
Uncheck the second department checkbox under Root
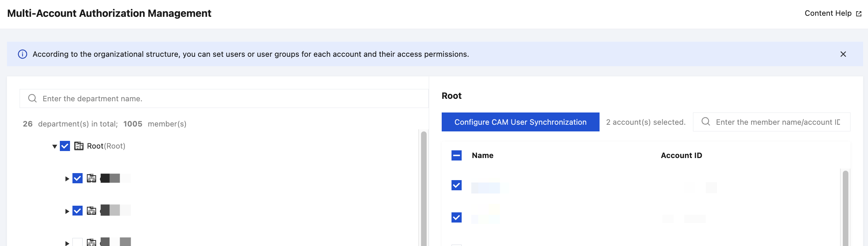point(78,211)
